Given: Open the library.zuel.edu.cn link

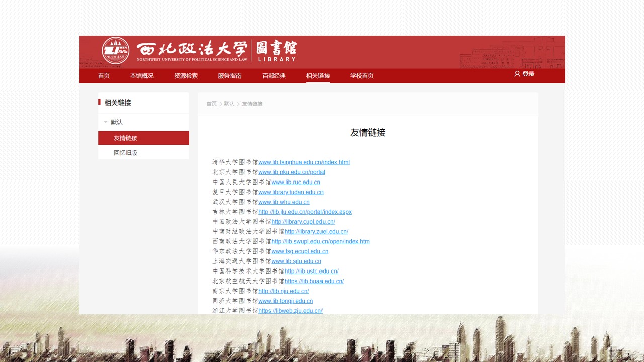Looking at the screenshot, I should [x=316, y=232].
